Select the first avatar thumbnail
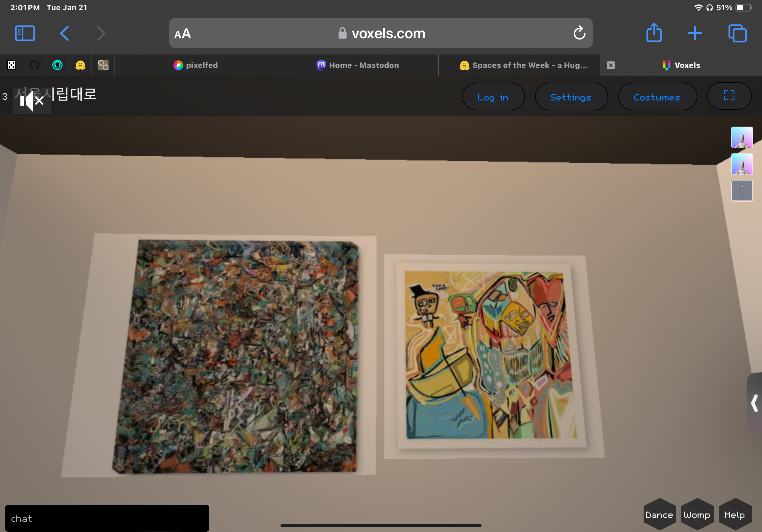Screen dimensions: 762x532 (742, 137)
